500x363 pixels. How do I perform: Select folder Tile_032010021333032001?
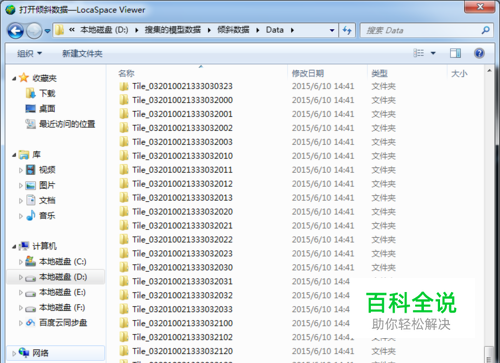[182, 114]
